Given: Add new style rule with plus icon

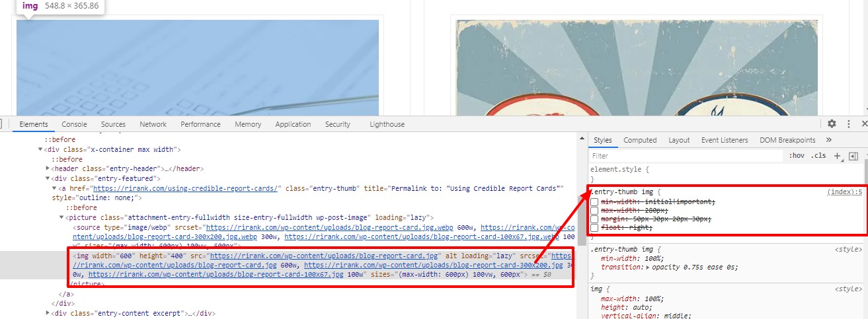Looking at the screenshot, I should 837,156.
